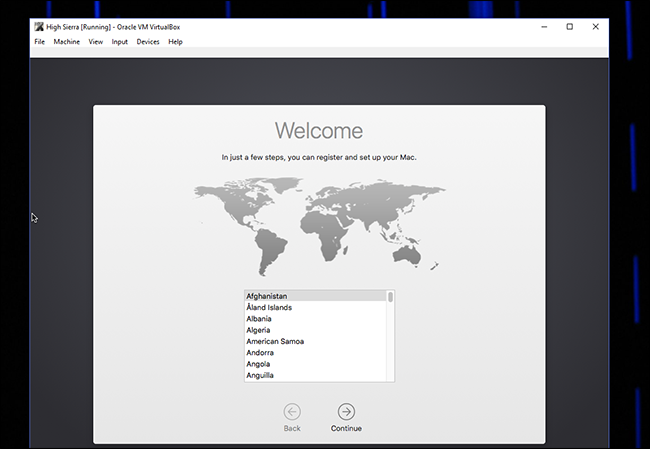Maximize the VirtualBox window

[570, 27]
